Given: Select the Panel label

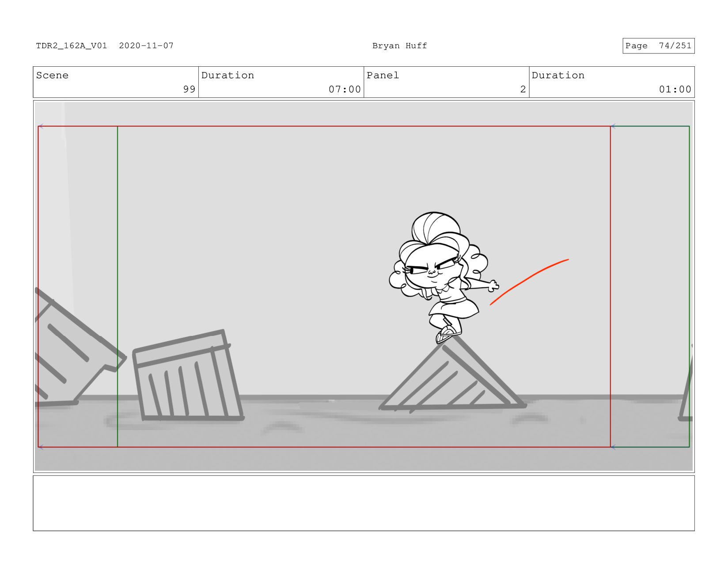Looking at the screenshot, I should click(x=383, y=75).
